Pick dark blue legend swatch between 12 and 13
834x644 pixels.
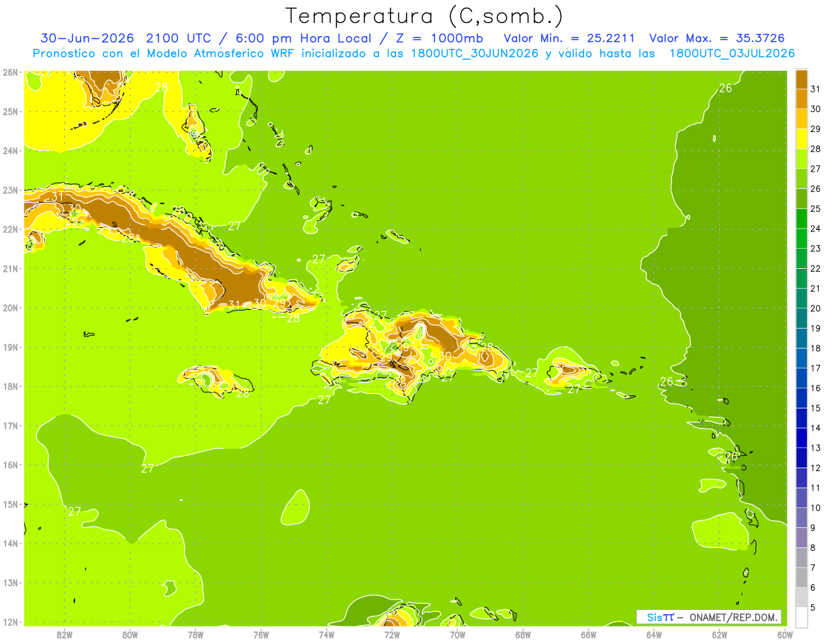(x=801, y=458)
